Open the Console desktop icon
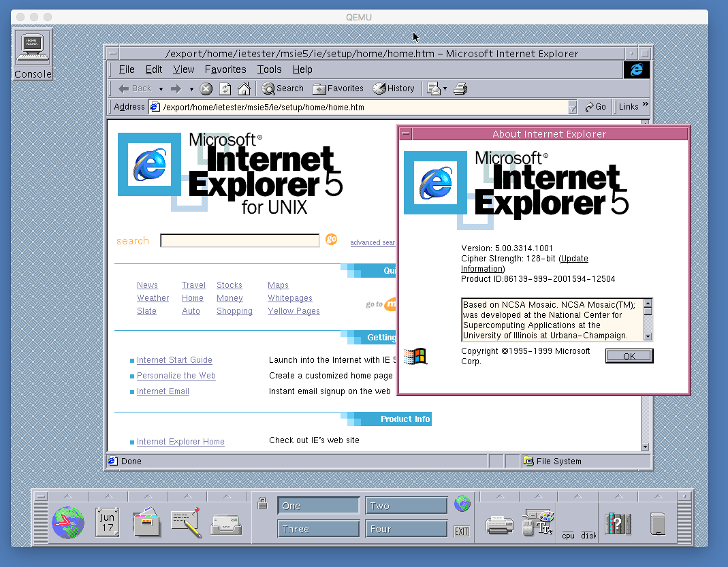The width and height of the screenshot is (728, 567). click(33, 54)
